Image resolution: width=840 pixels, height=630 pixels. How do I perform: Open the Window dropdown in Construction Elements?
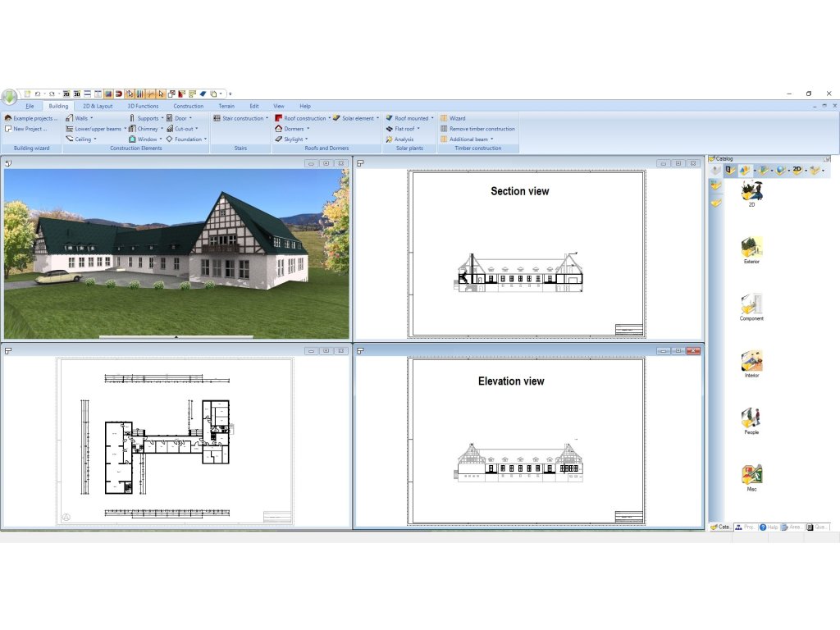pos(147,139)
